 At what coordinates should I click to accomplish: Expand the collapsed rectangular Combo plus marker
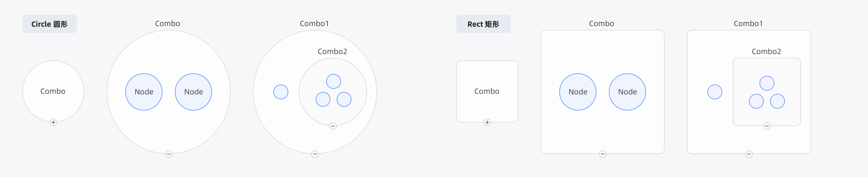point(487,122)
